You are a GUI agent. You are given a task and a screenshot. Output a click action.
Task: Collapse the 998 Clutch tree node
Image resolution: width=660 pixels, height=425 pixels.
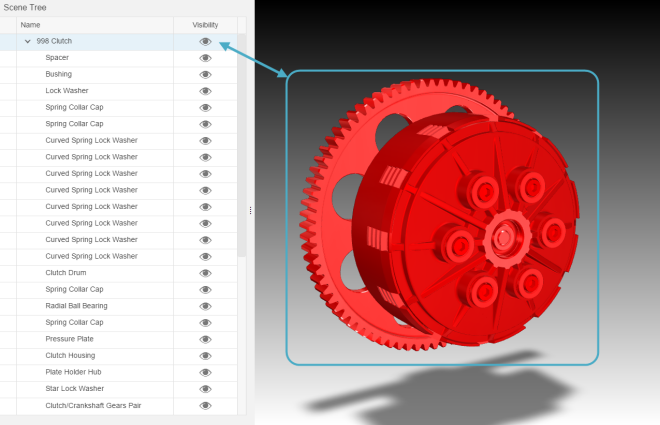click(x=28, y=42)
